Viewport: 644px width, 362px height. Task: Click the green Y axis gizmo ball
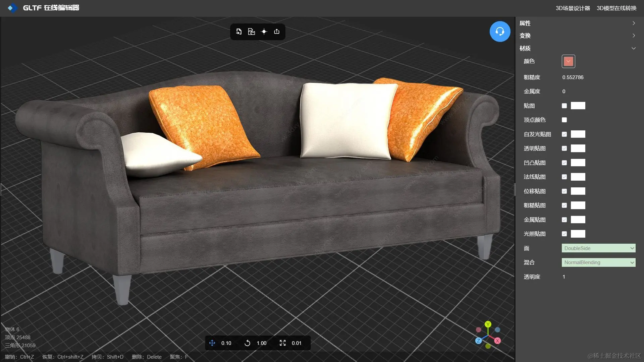[x=488, y=324]
